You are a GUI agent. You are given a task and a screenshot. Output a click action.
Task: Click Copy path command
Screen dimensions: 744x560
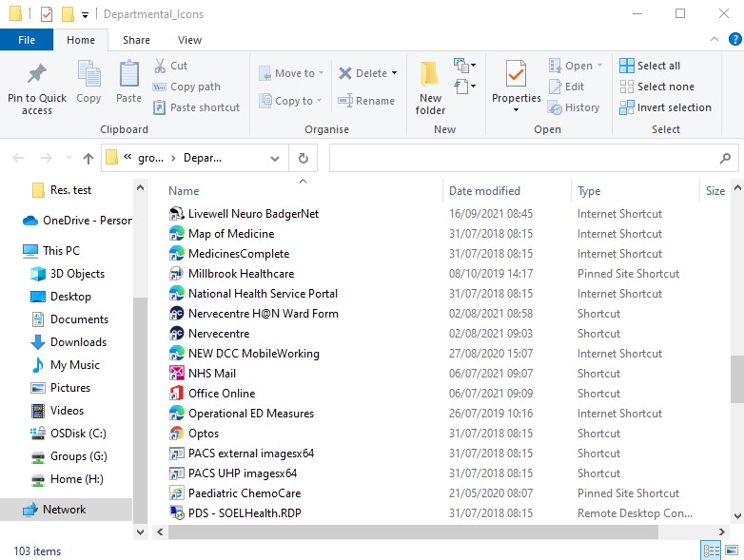tap(186, 87)
